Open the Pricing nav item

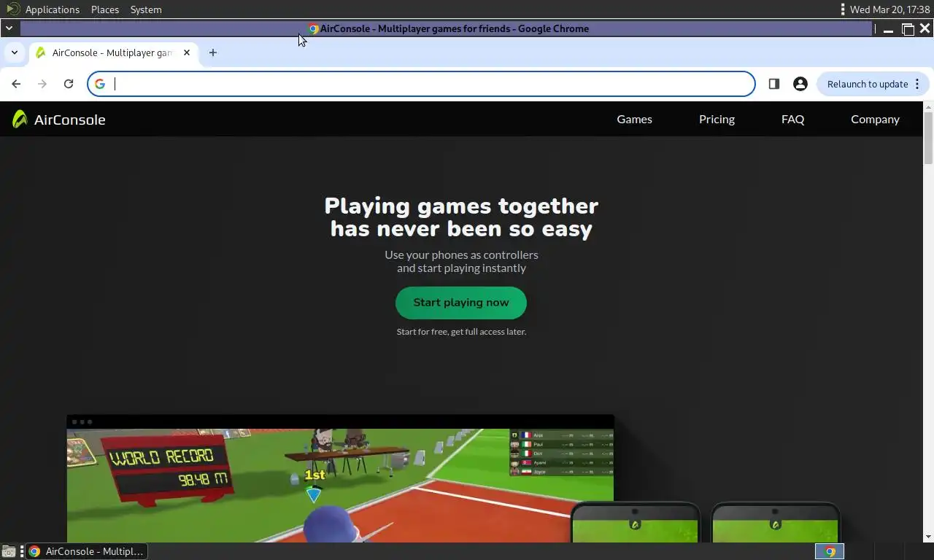pyautogui.click(x=717, y=120)
